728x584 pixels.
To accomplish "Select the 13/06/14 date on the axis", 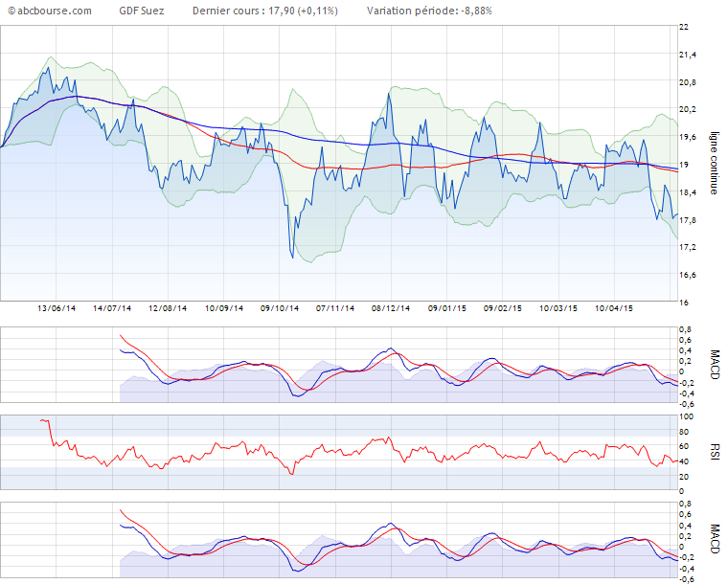I will click(x=56, y=309).
